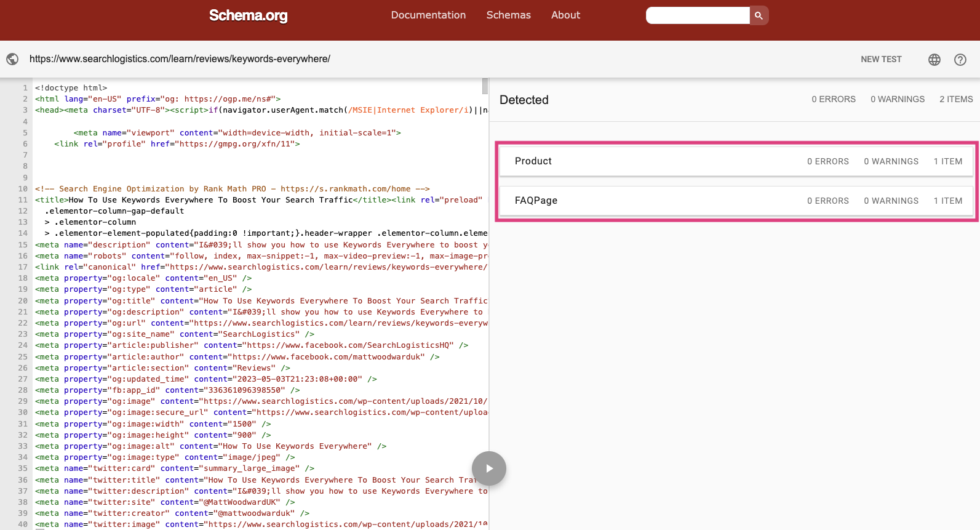The height and width of the screenshot is (530, 980).
Task: Click the twitter:creator meta on line 39
Action: click(x=172, y=513)
